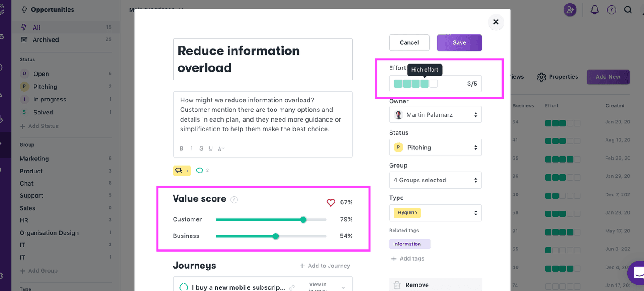Open the Owner dropdown
Screen dimensions: 644x291
click(435, 115)
